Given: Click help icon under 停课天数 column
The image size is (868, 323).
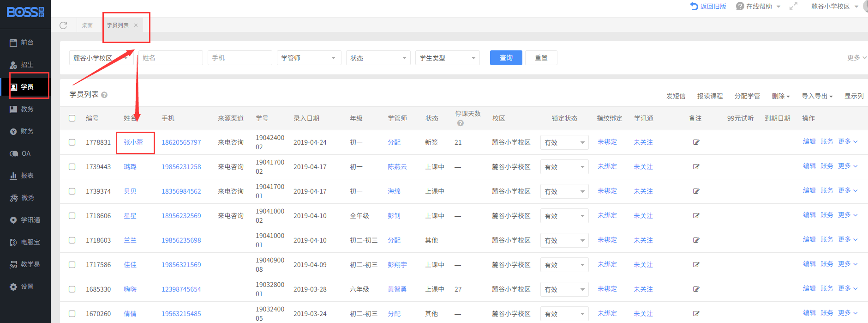Looking at the screenshot, I should tap(460, 123).
